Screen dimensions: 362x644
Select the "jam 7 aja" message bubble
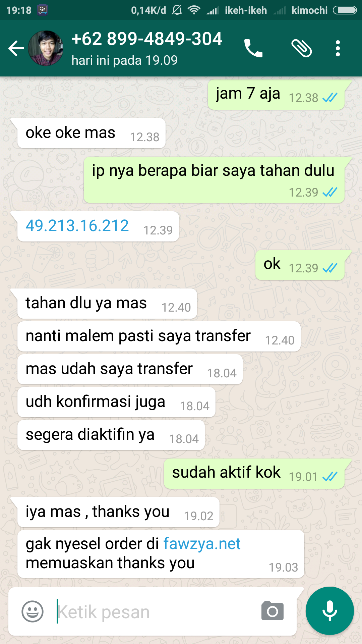276,95
